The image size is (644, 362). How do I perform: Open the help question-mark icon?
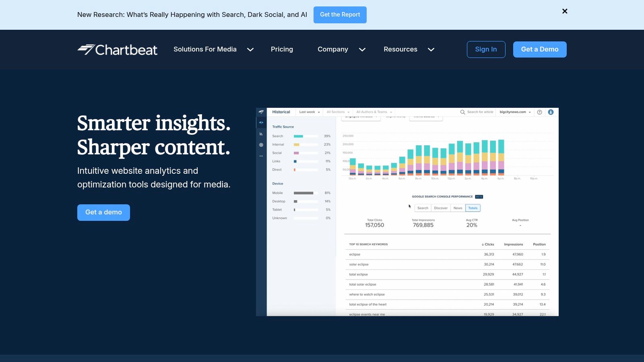[x=540, y=112]
